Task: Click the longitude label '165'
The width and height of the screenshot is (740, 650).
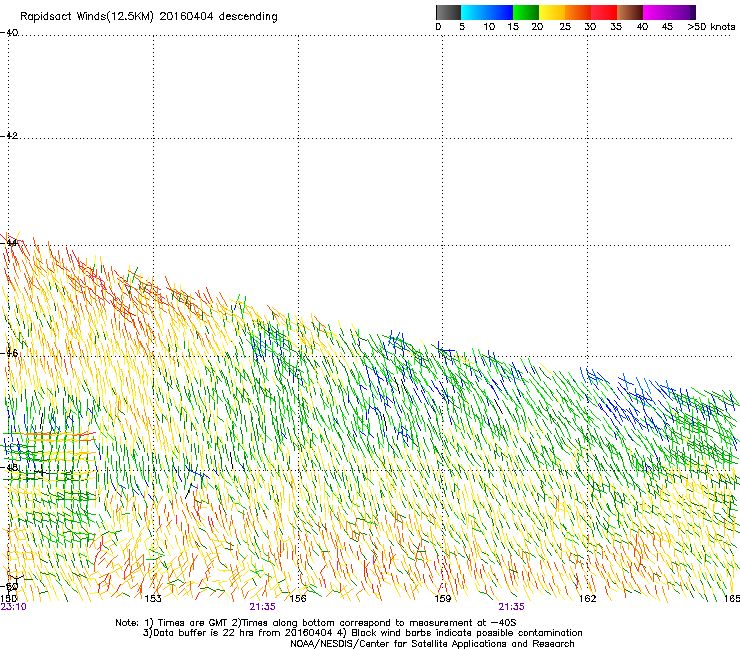Action: 732,599
